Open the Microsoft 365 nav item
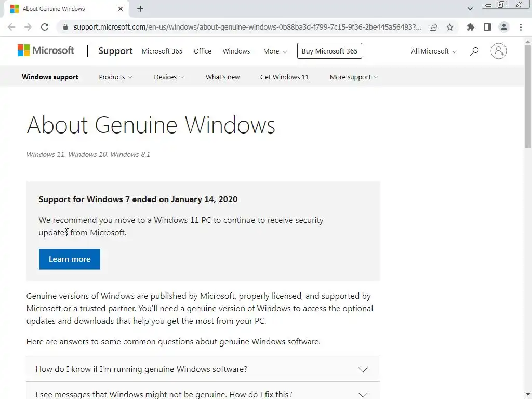This screenshot has width=532, height=399. pyautogui.click(x=162, y=51)
